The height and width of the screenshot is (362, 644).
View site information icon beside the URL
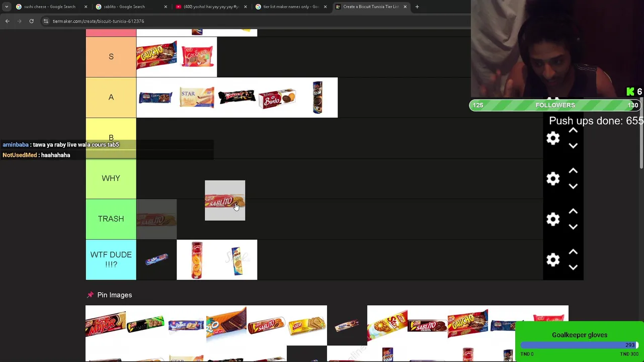click(46, 21)
